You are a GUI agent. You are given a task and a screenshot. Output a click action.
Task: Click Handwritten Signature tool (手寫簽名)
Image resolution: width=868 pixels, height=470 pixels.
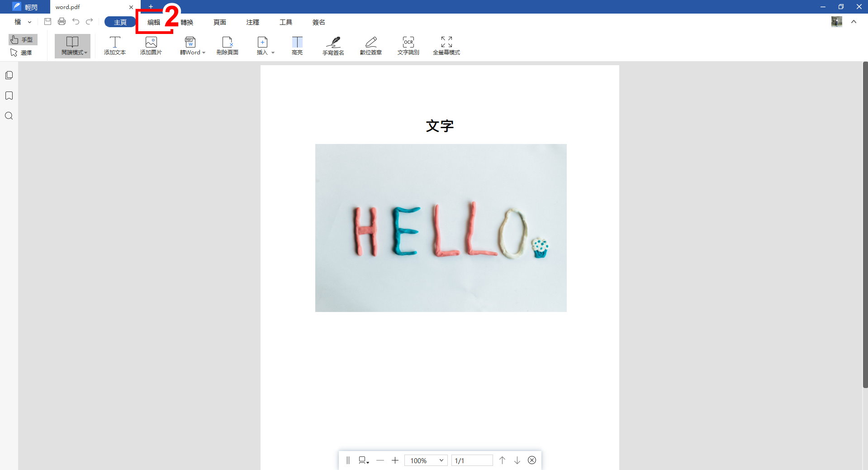click(x=333, y=46)
